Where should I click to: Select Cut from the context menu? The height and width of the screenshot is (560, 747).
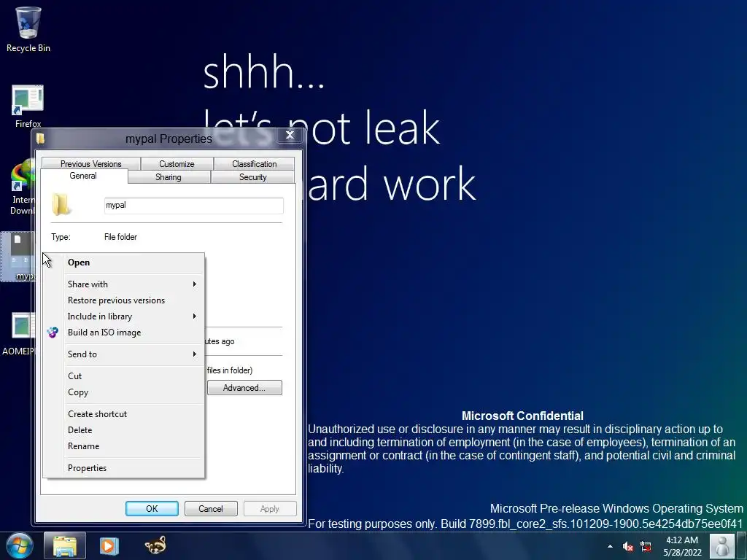[x=124, y=376]
